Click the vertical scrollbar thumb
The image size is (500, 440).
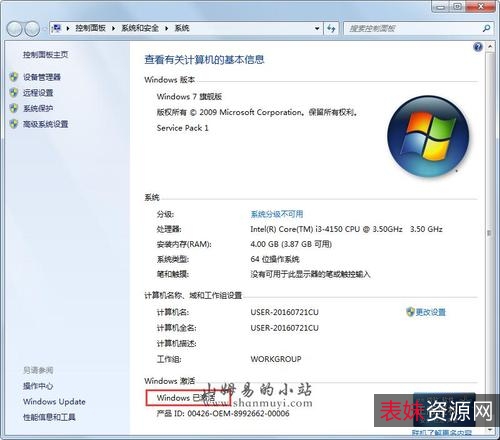[x=489, y=233]
